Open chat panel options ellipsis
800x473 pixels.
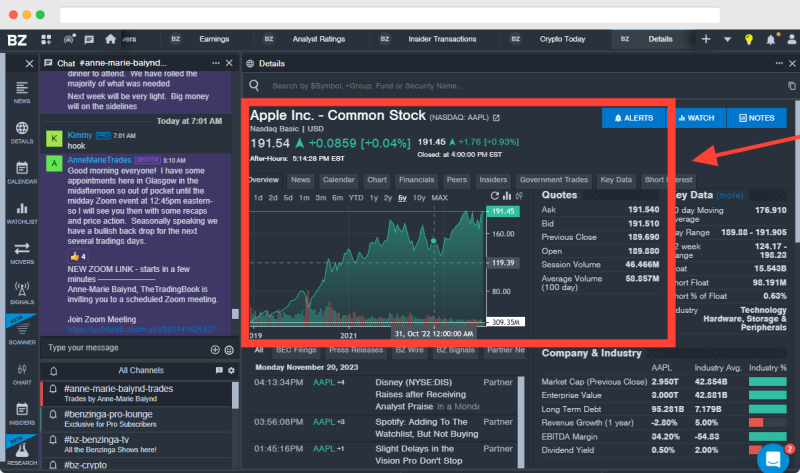(216, 63)
